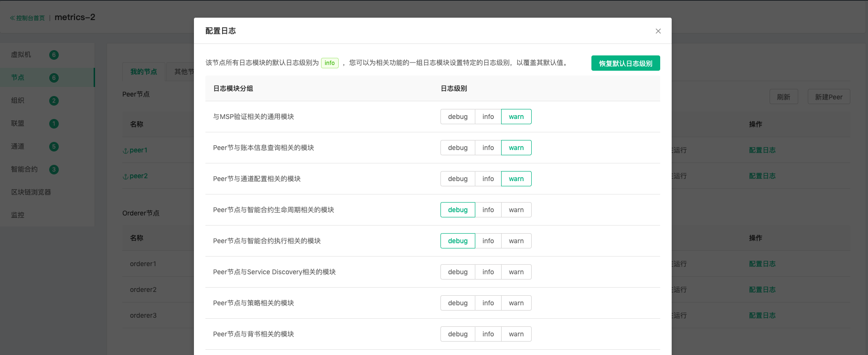This screenshot has height=355, width=868.
Task: Click the 刷新 button
Action: click(783, 97)
